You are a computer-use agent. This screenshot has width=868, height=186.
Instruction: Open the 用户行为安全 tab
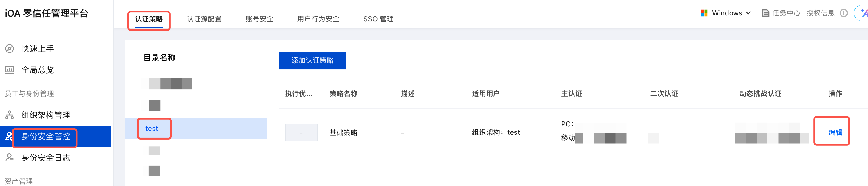point(318,19)
